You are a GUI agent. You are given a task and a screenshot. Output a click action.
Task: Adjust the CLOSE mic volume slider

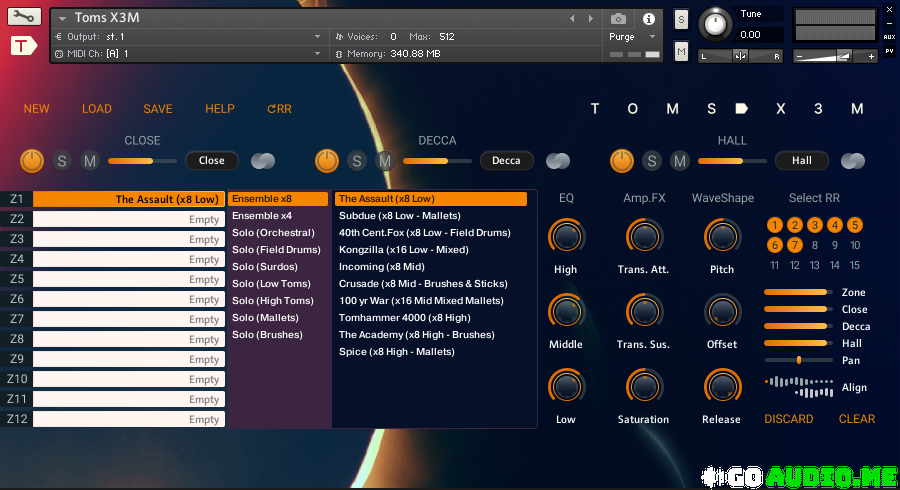[142, 161]
